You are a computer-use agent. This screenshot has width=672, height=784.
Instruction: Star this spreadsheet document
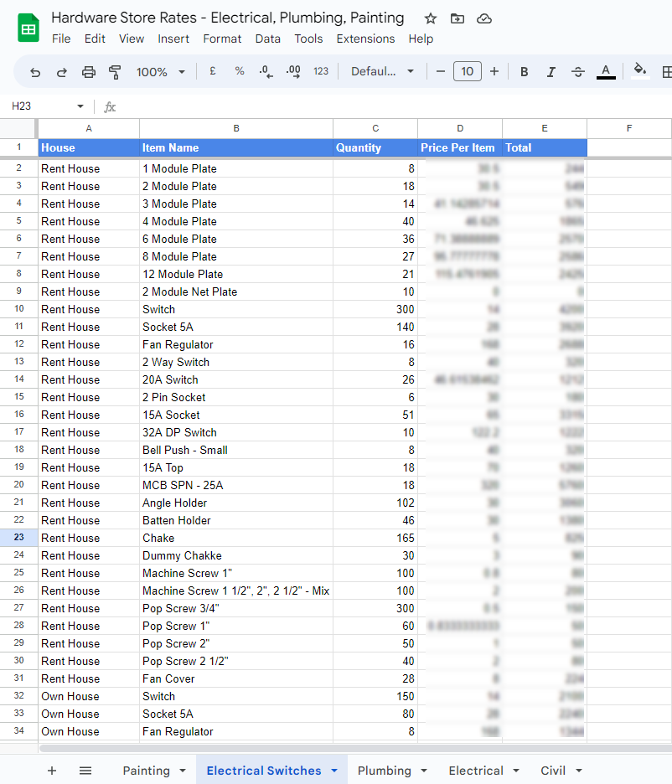pos(431,18)
